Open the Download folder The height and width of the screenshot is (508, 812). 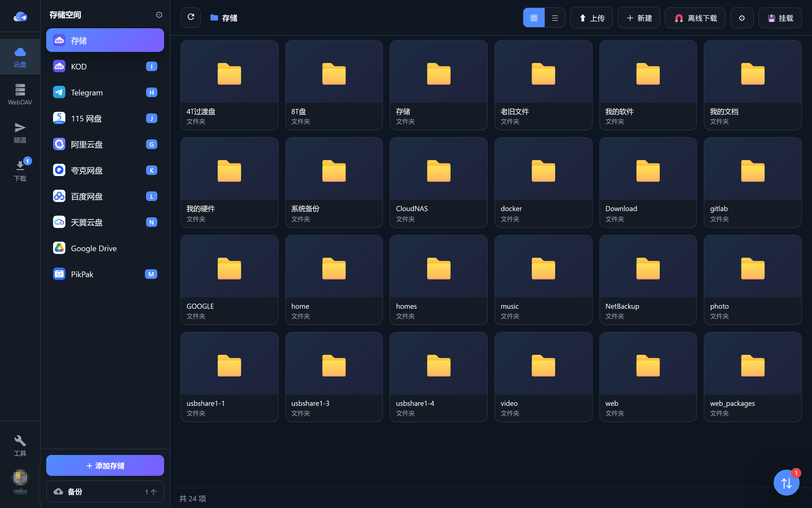[x=648, y=182]
